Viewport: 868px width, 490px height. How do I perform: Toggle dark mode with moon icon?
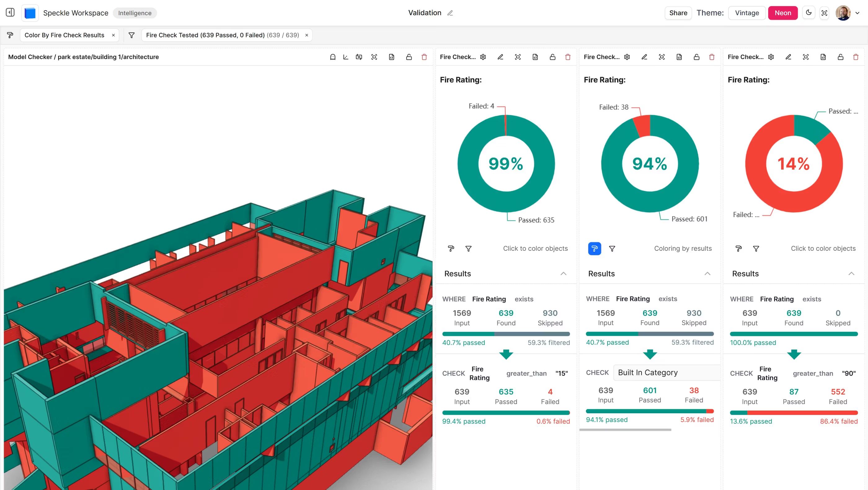808,13
